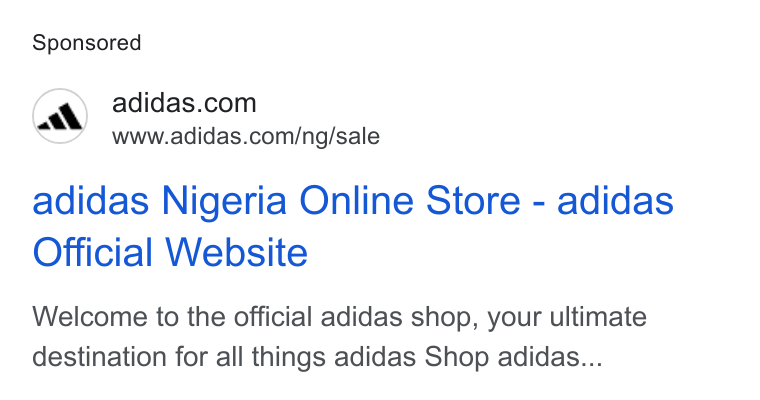760x400 pixels.
Task: Click the adidas.com site name
Action: [184, 103]
